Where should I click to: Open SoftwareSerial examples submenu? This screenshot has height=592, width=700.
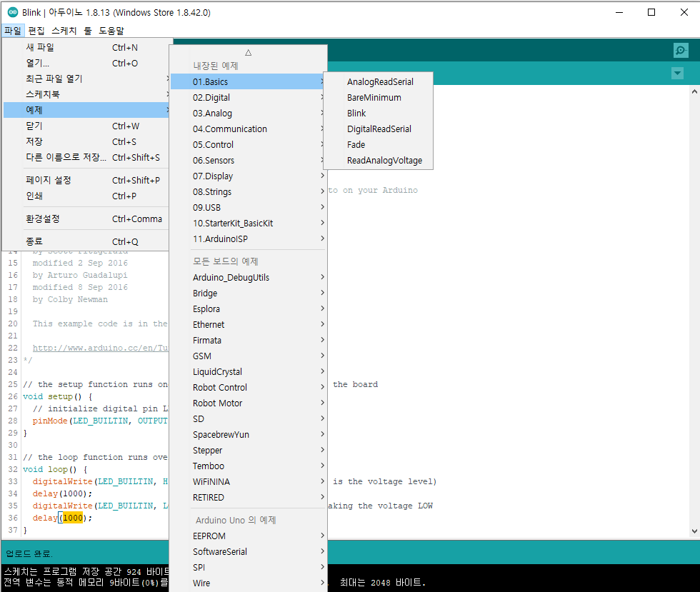tap(249, 551)
